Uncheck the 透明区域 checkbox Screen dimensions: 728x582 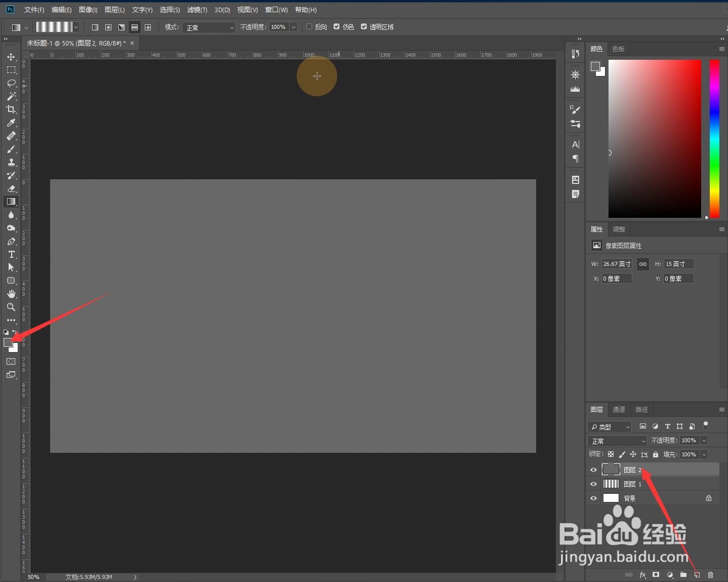[x=363, y=27]
